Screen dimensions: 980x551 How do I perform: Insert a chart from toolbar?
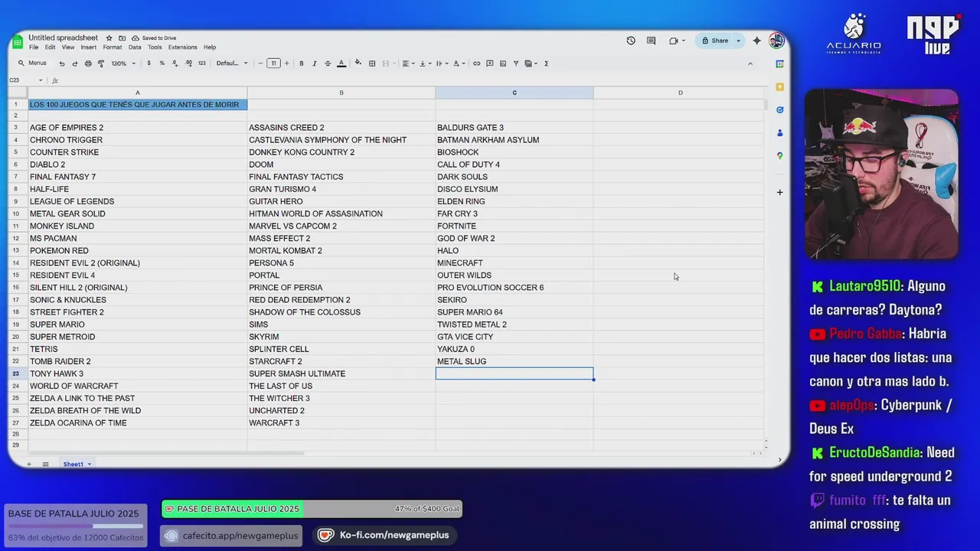click(x=503, y=64)
